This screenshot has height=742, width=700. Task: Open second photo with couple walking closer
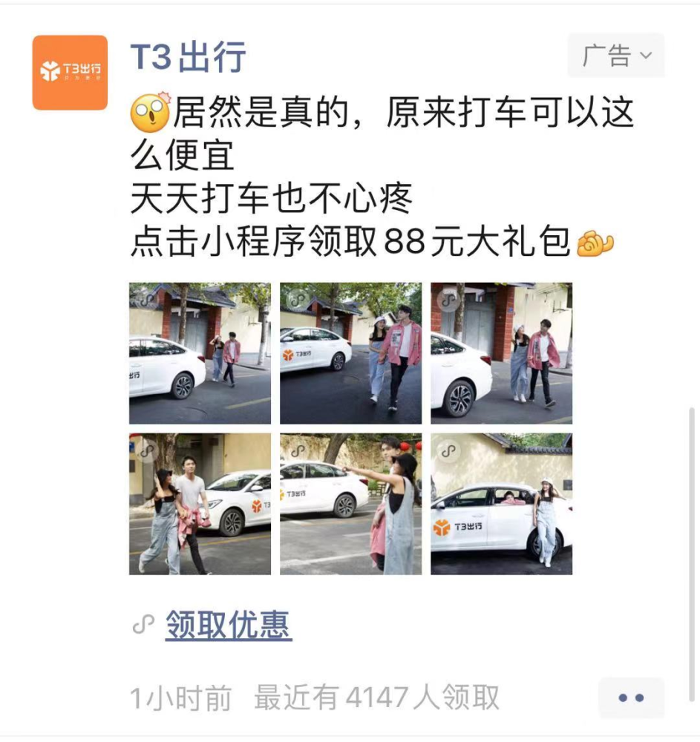350,353
